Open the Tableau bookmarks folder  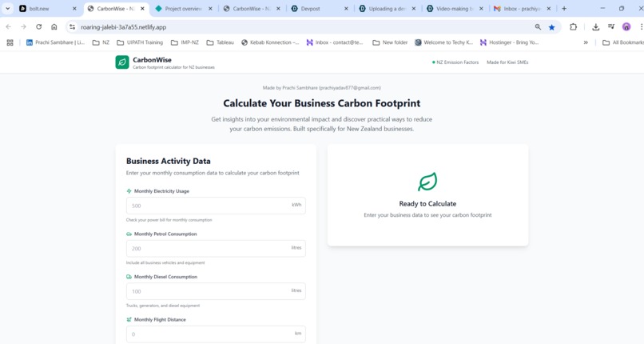pyautogui.click(x=221, y=42)
